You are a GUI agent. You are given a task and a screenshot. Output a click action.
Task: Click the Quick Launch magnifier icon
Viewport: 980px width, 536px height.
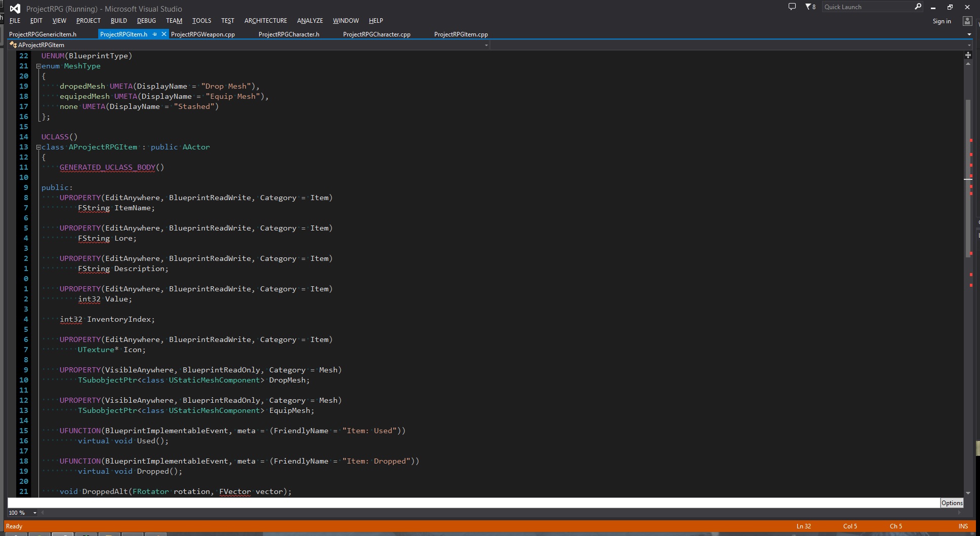tap(918, 7)
